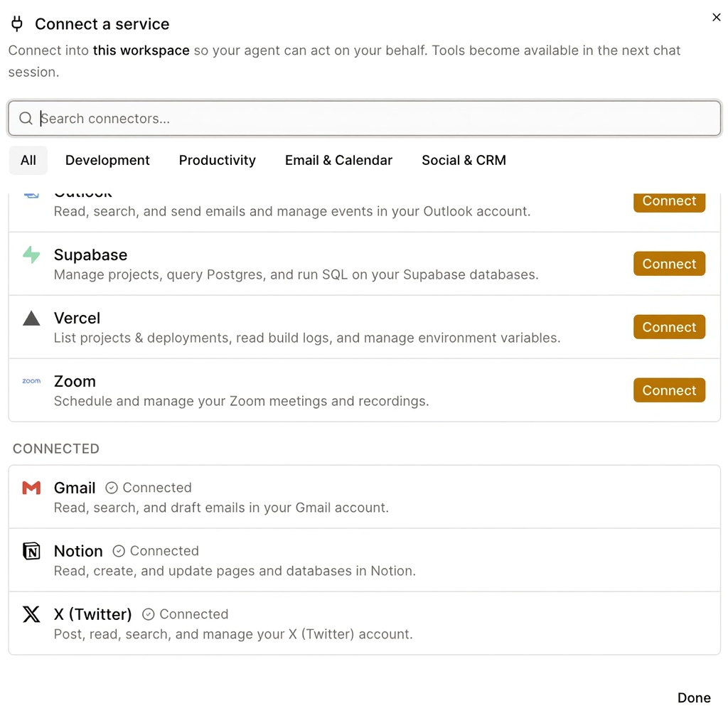The height and width of the screenshot is (728, 728).
Task: Click the Connect a service heading
Action: click(x=102, y=24)
